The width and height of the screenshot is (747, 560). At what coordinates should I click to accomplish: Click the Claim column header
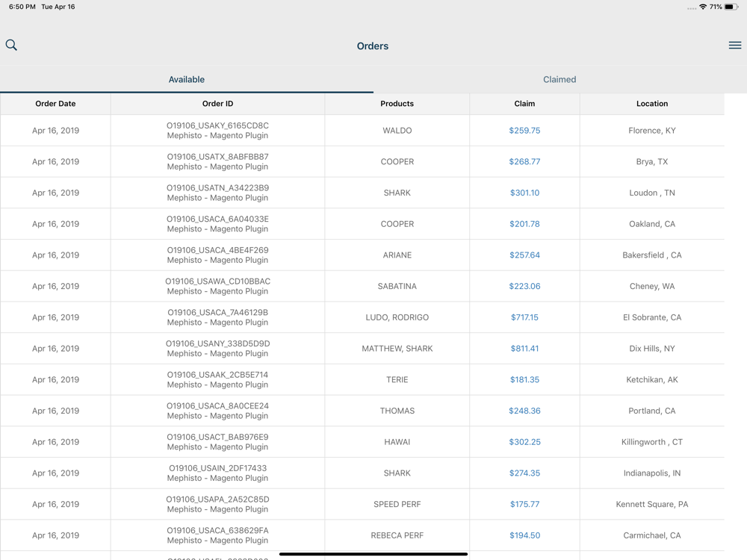coord(524,104)
